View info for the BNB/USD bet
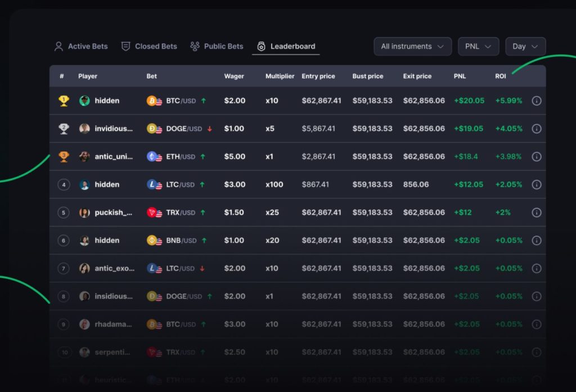The width and height of the screenshot is (576, 392). (x=536, y=240)
